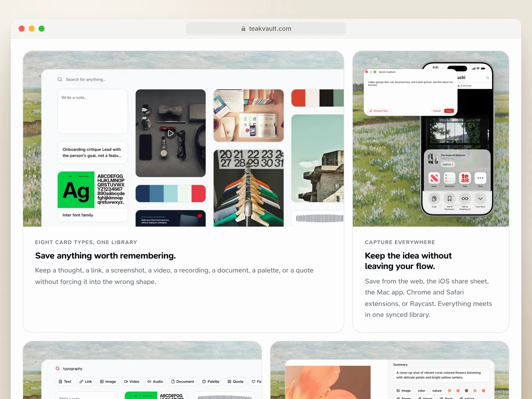The width and height of the screenshot is (532, 399).
Task: Filter by Quote type chip
Action: pyautogui.click(x=235, y=381)
